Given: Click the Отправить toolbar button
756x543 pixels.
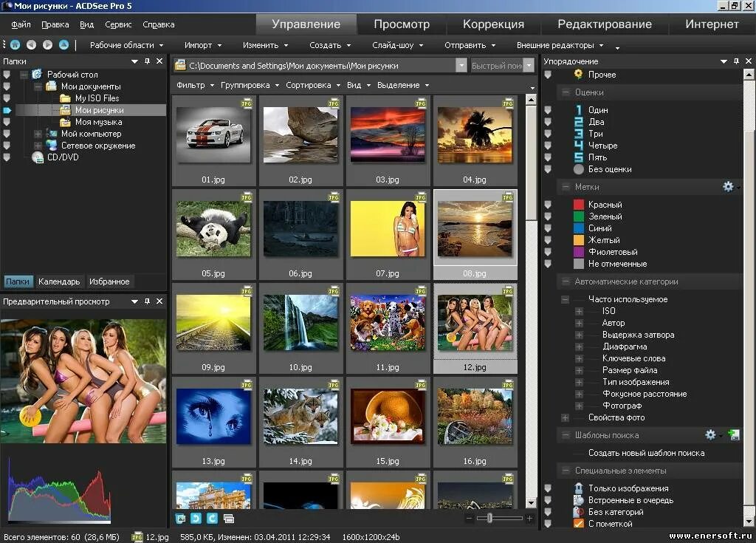Looking at the screenshot, I should pyautogui.click(x=470, y=45).
